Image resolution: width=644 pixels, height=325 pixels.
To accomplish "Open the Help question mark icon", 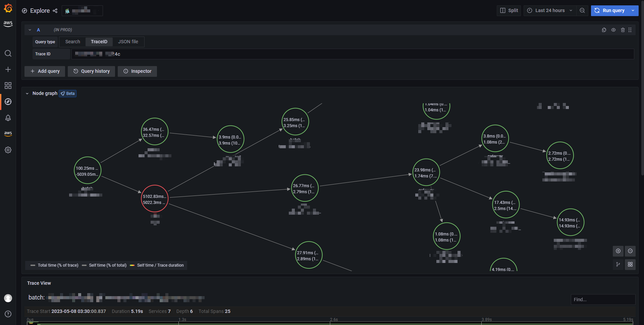I will pyautogui.click(x=8, y=314).
